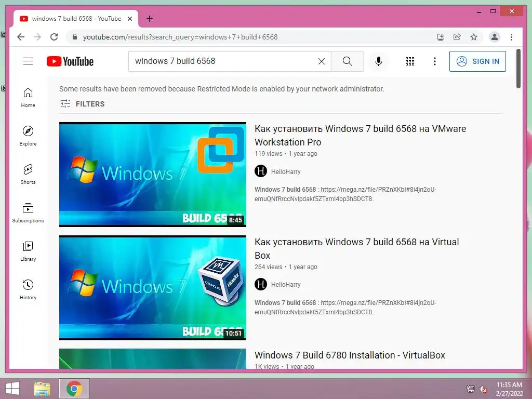Open the YouTube apps grid
Image resolution: width=532 pixels, height=399 pixels.
[x=410, y=61]
